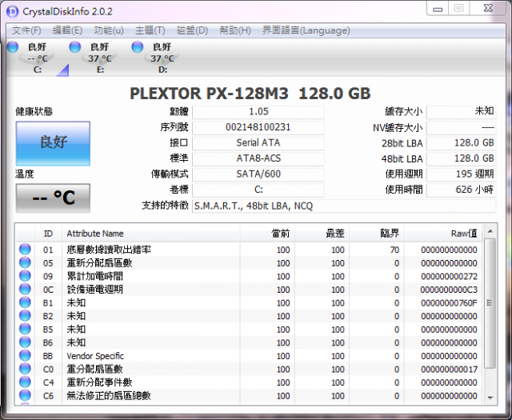Image resolution: width=512 pixels, height=420 pixels.
Task: Click raw value 000000000017
Action: tap(449, 370)
